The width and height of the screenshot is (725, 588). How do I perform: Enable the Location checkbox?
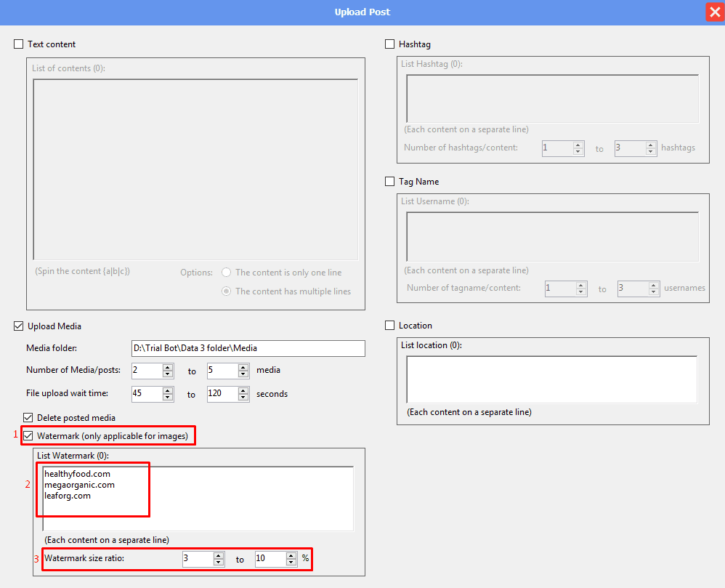(x=390, y=326)
